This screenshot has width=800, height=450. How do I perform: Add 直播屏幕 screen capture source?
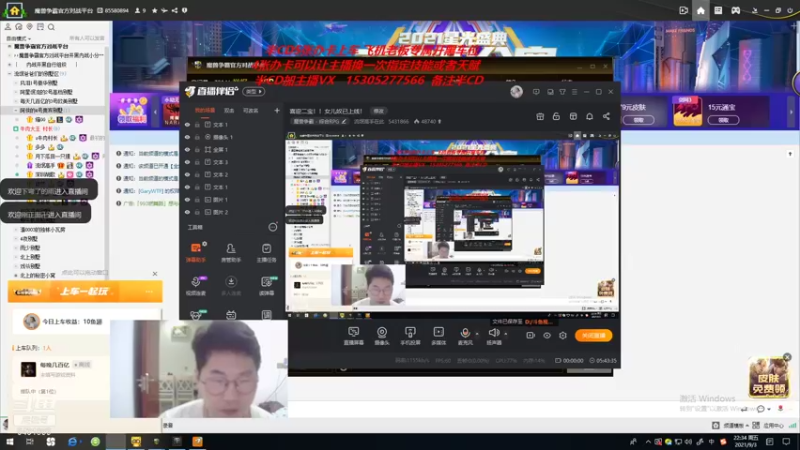(353, 336)
